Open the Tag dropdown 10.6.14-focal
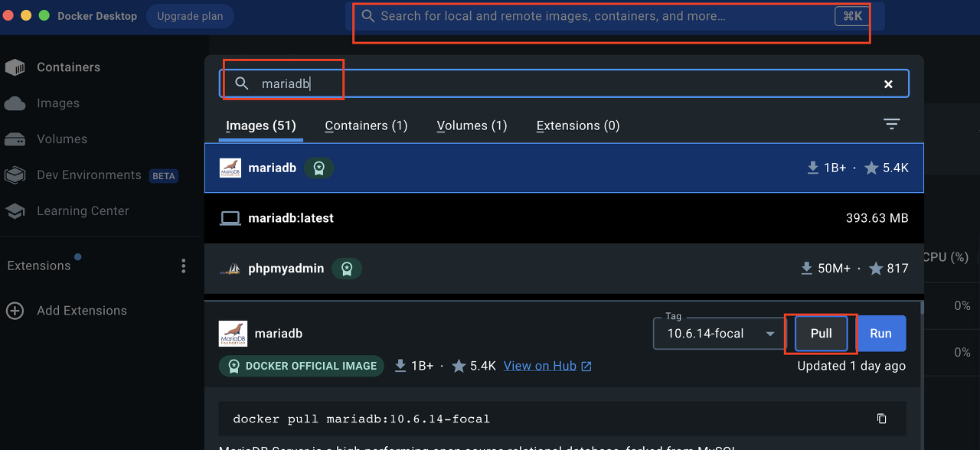Viewport: 980px width, 450px height. tap(719, 334)
